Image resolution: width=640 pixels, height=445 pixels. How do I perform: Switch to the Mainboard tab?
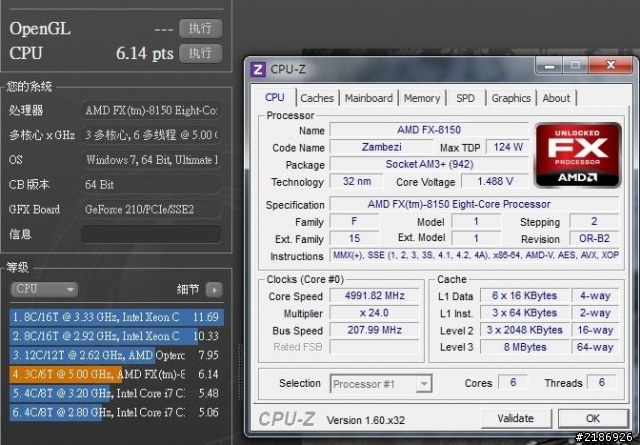point(369,98)
